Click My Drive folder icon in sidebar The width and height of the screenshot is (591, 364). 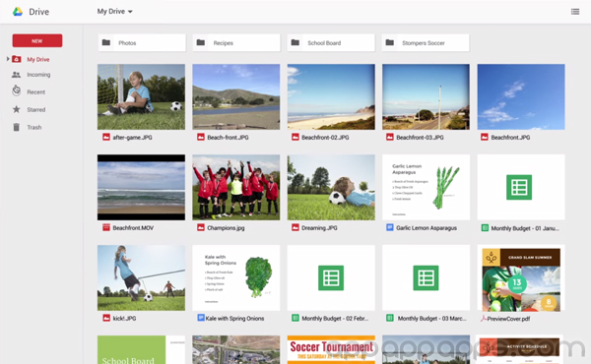click(x=16, y=59)
